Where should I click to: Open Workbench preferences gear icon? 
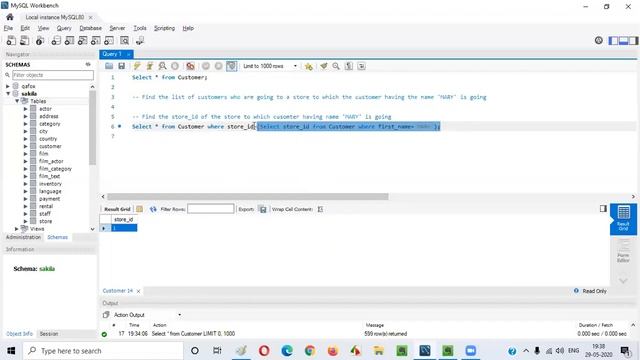pyautogui.click(x=599, y=40)
